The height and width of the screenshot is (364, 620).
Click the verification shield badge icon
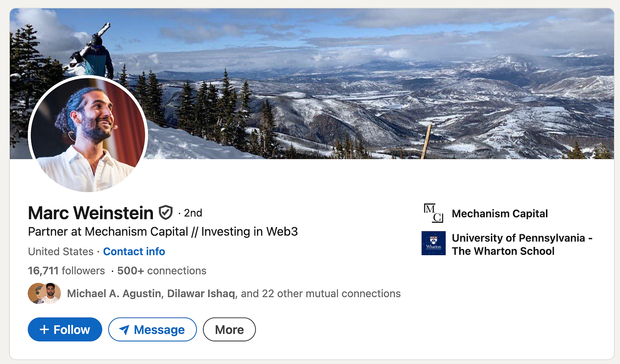(x=165, y=213)
